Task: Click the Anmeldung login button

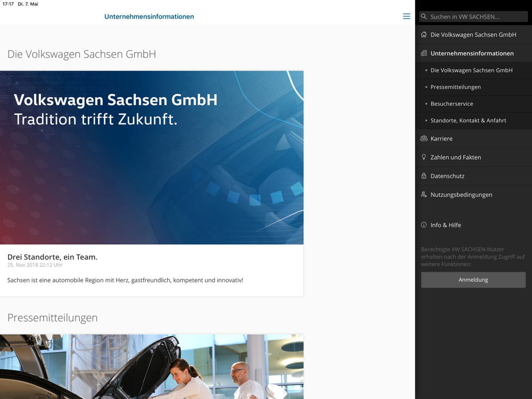Action: pos(473,280)
